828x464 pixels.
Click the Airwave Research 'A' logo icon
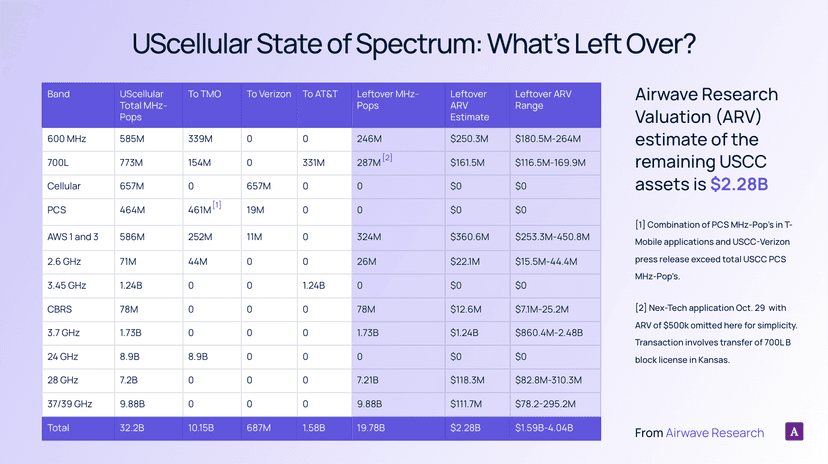tap(796, 432)
